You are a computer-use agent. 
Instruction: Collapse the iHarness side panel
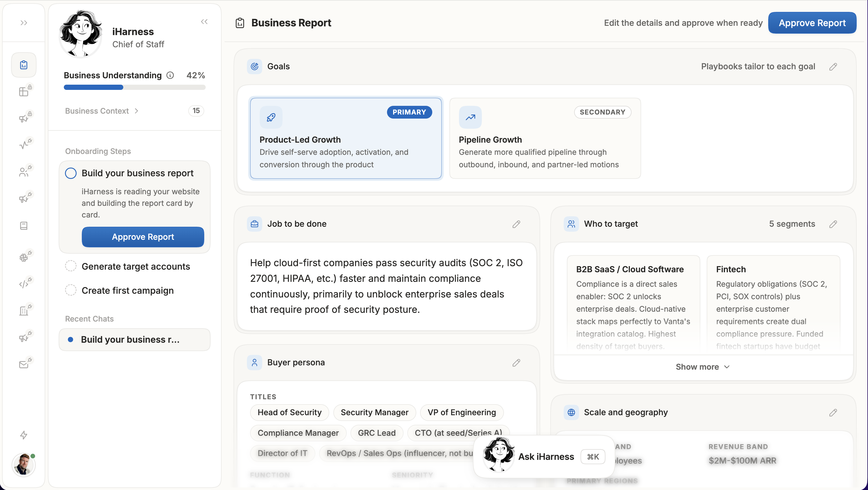click(204, 22)
